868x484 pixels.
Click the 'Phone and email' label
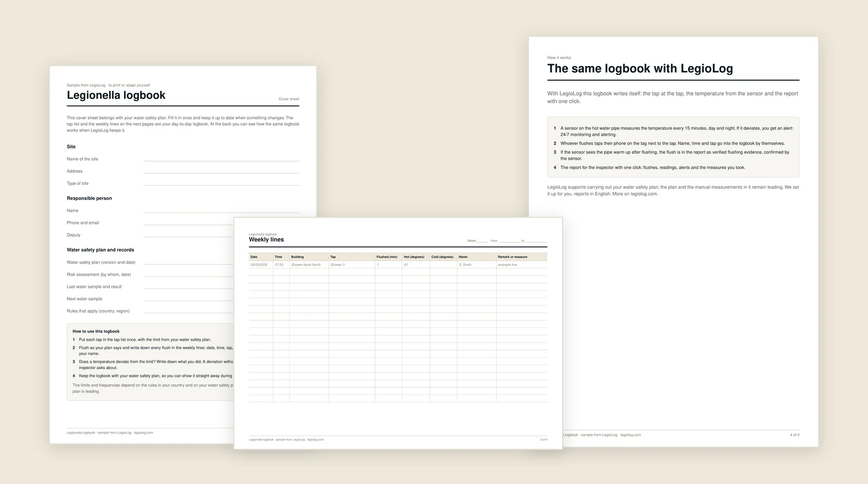pos(83,223)
